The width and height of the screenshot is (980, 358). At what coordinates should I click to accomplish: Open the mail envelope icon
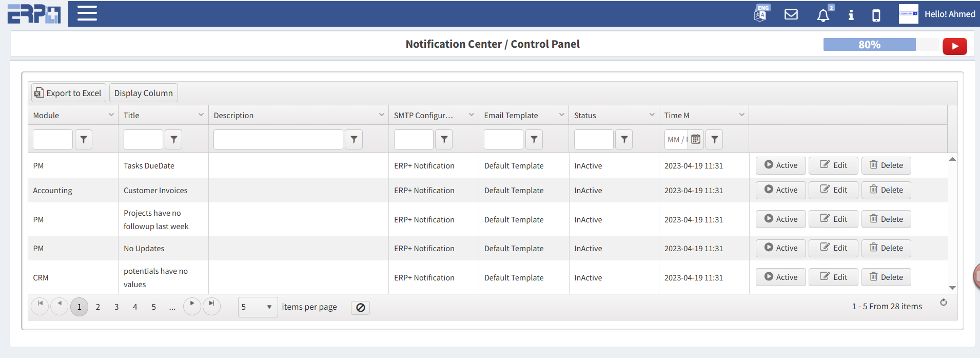pos(791,14)
